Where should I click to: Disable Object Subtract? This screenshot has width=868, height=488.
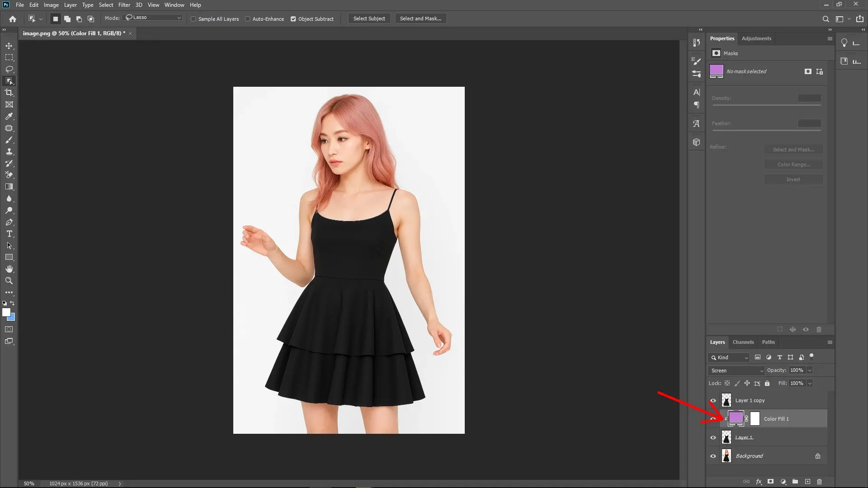click(294, 19)
